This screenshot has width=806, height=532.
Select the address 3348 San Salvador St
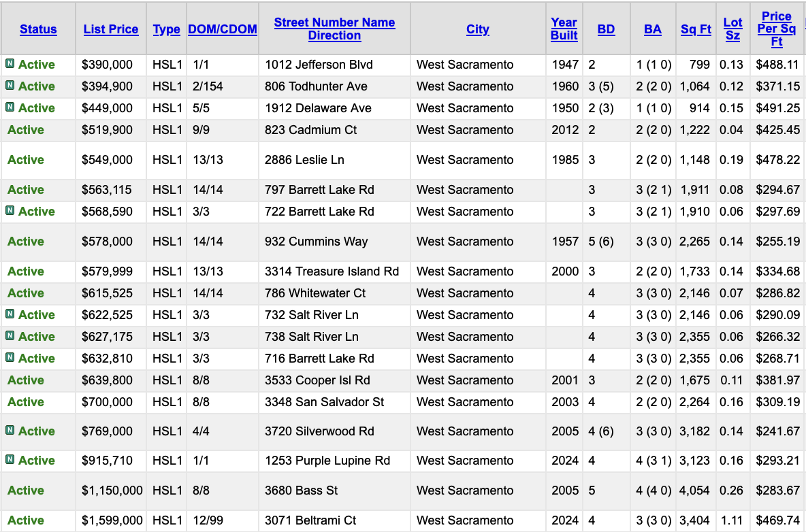324,402
